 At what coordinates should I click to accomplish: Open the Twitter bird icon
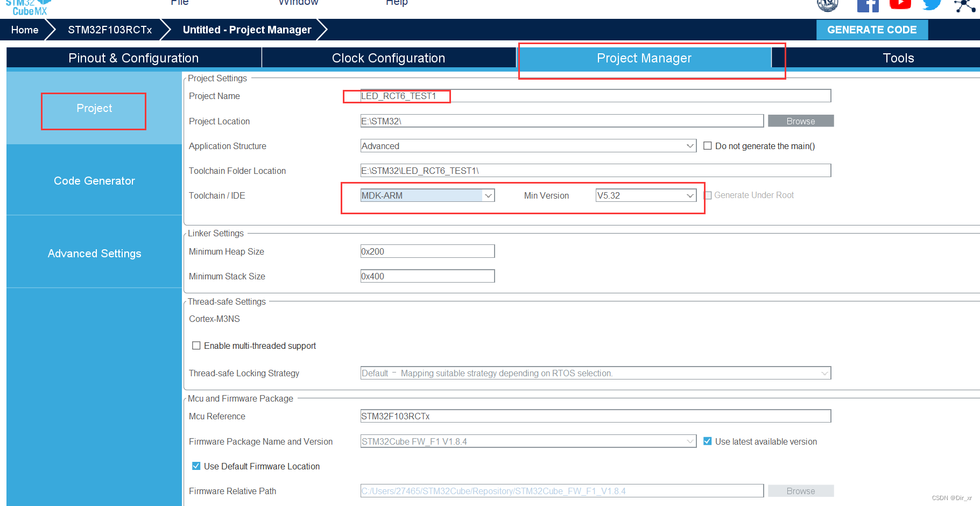point(932,5)
